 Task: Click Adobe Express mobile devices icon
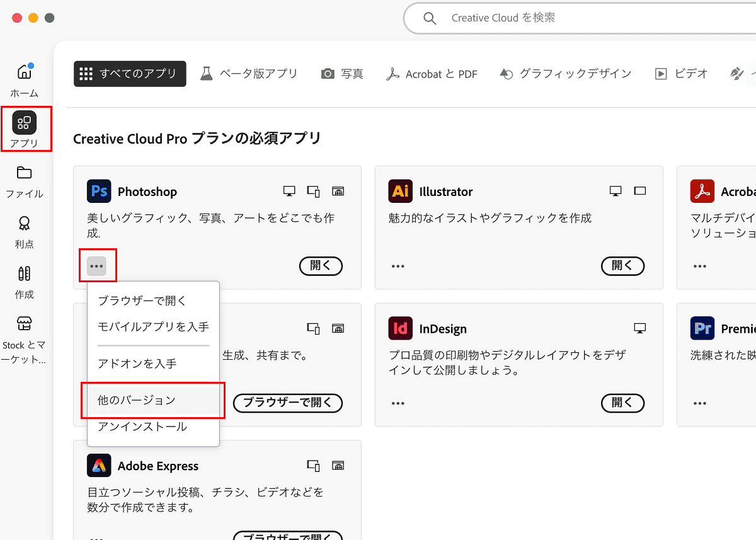pos(313,466)
